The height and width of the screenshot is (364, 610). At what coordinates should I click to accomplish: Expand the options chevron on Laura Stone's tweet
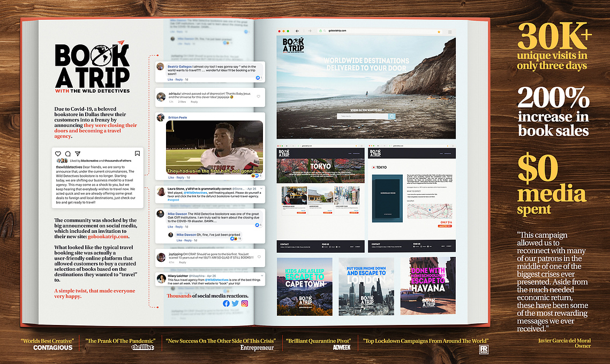tap(261, 188)
